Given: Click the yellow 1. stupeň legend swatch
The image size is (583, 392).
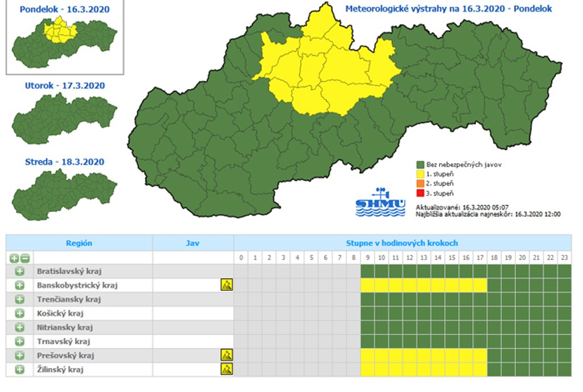Looking at the screenshot, I should (421, 174).
